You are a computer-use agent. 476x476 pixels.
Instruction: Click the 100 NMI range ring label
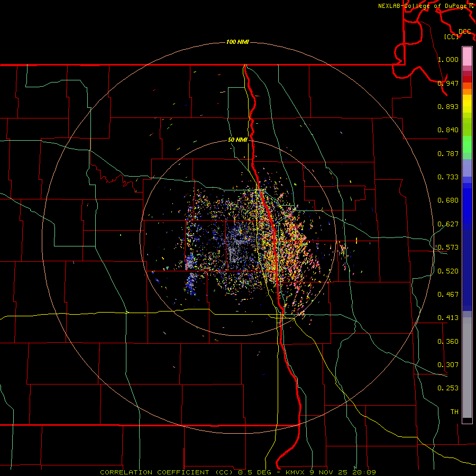click(237, 42)
